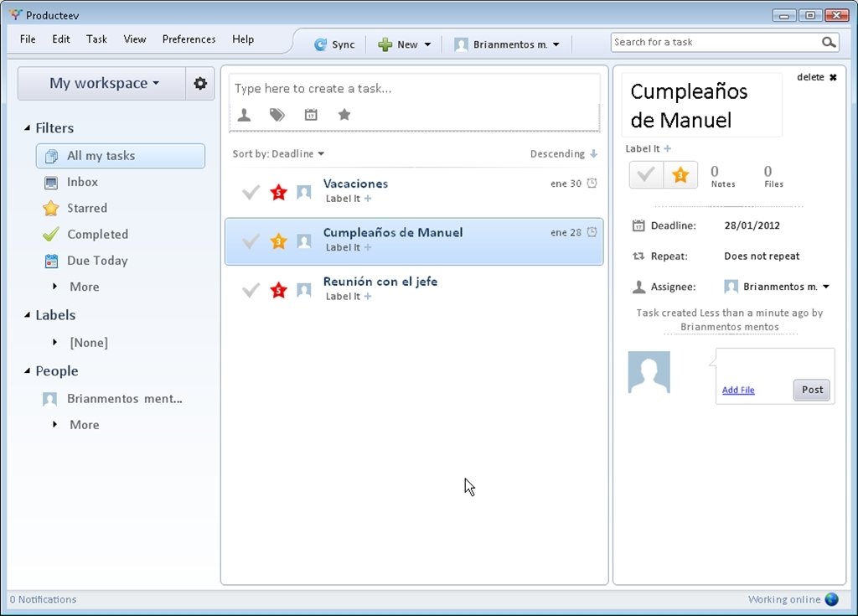This screenshot has height=616, width=858.
Task: Open the Help menu
Action: 243,39
